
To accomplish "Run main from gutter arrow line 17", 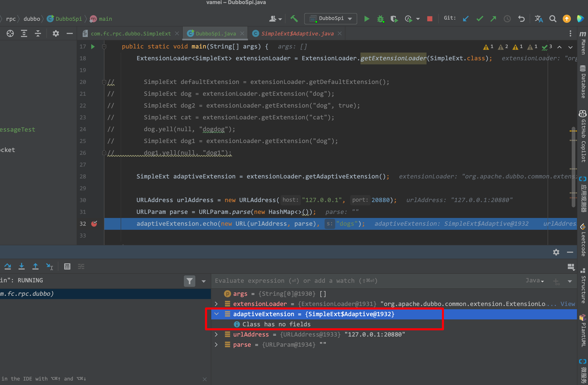I will click(x=93, y=47).
